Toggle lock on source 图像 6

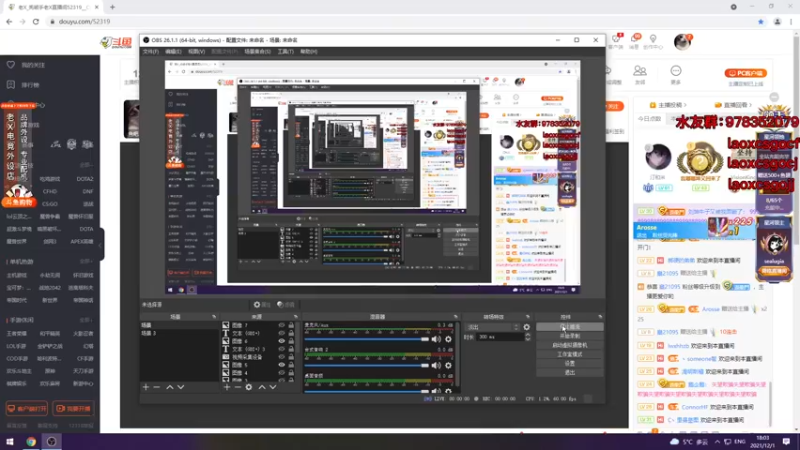291,341
